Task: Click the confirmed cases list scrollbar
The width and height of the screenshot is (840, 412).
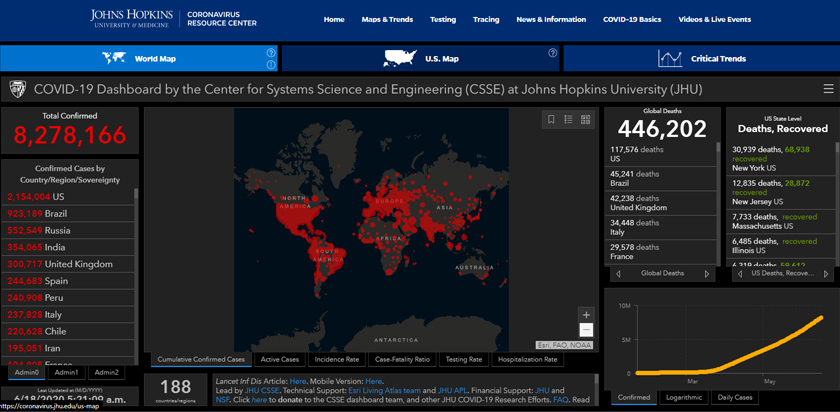Action: 137,270
